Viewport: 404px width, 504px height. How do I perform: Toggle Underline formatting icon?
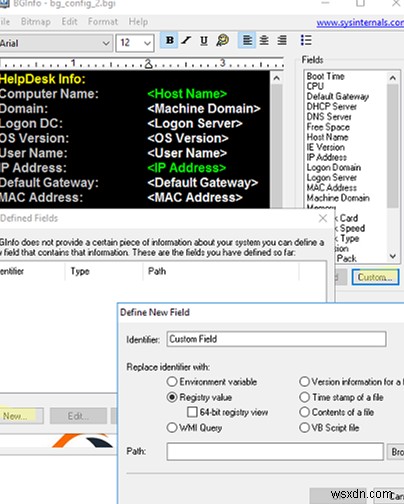pos(204,41)
